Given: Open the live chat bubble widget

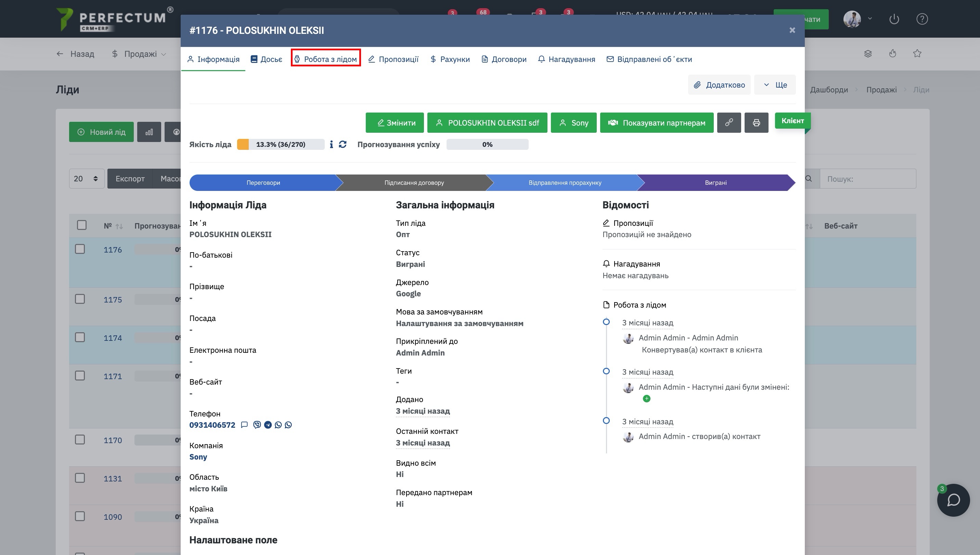Looking at the screenshot, I should tap(953, 500).
